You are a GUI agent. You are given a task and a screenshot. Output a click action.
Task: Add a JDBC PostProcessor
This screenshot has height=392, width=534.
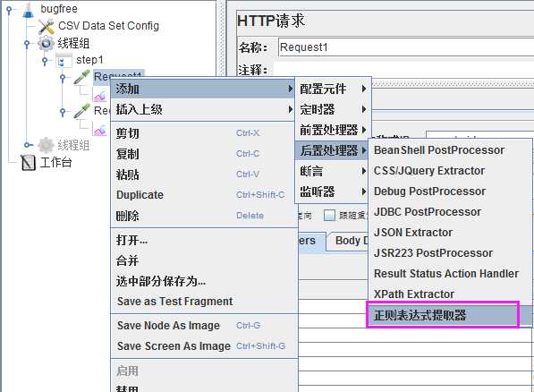(x=450, y=212)
